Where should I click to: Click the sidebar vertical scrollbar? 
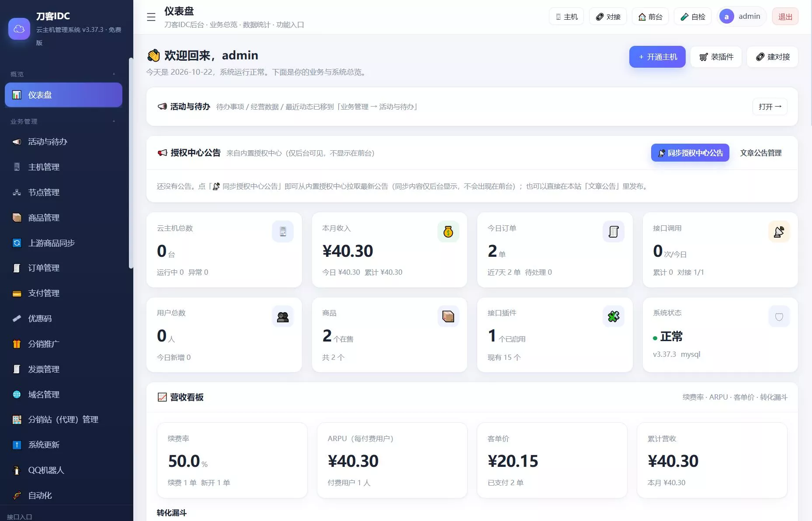131,163
